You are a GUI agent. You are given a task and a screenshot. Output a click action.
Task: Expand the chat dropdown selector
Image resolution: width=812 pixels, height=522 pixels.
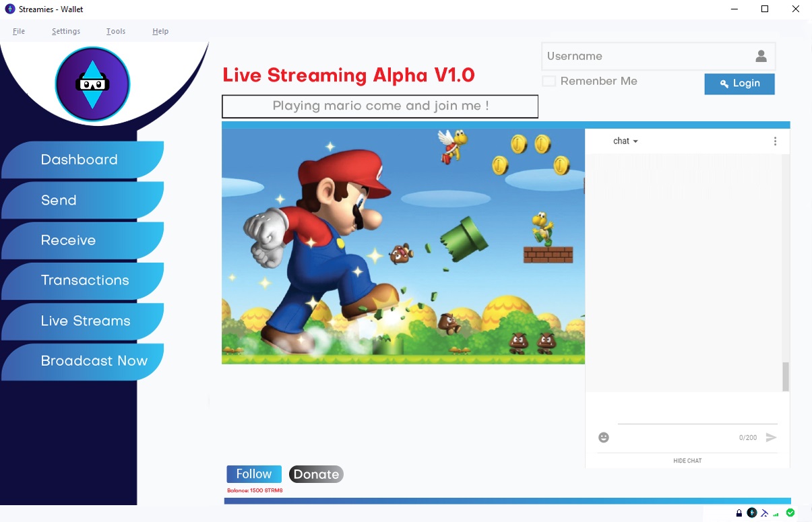625,141
